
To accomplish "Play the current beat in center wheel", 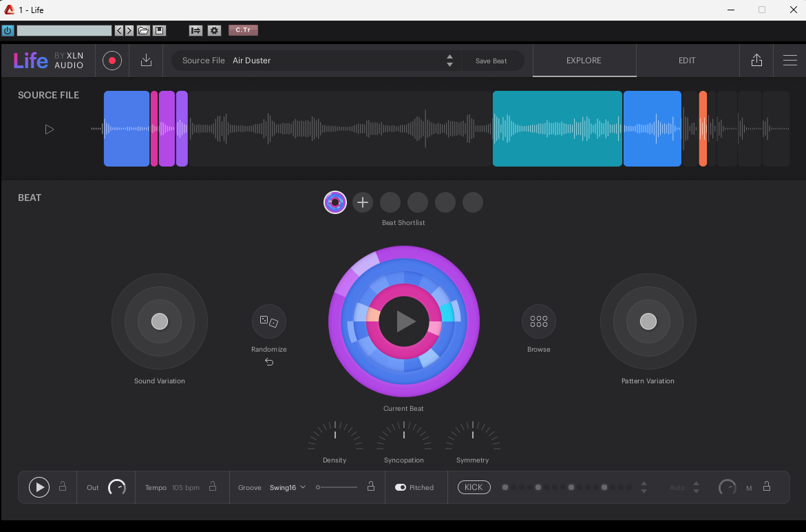I will click(x=404, y=321).
